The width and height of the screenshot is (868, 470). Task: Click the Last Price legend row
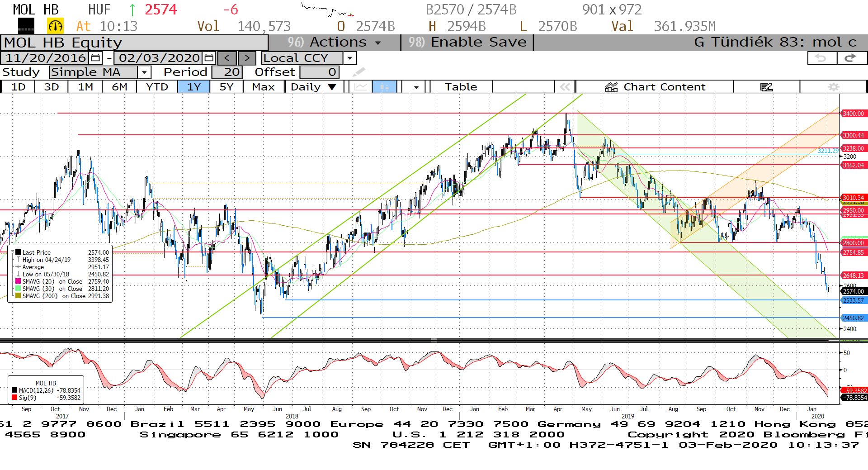62,252
